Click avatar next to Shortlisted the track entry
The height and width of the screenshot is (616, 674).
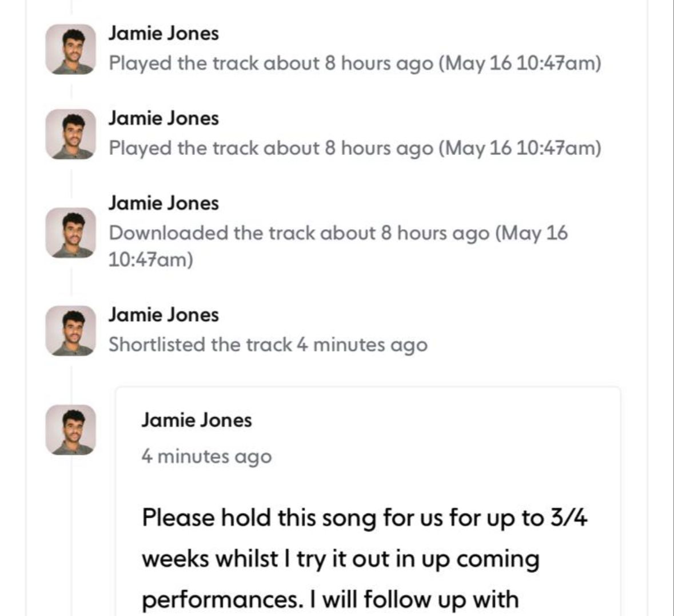pyautogui.click(x=71, y=331)
